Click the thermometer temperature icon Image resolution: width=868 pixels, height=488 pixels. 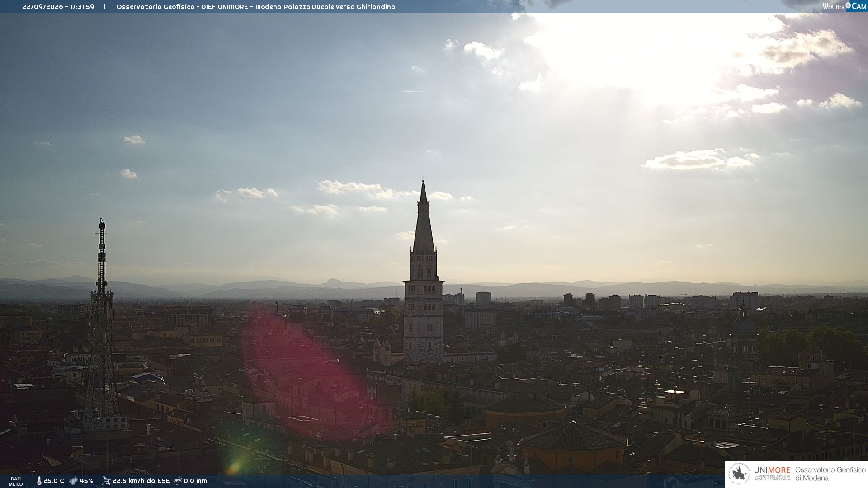39,481
